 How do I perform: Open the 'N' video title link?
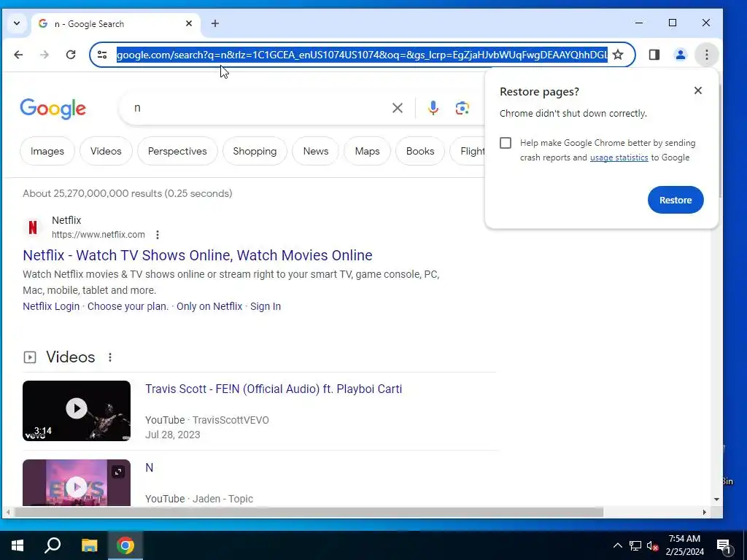point(149,467)
